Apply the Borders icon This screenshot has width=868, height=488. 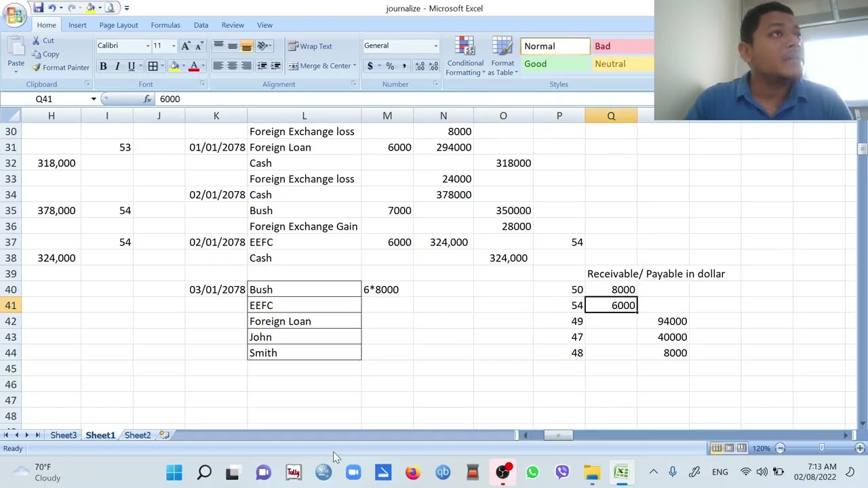(x=153, y=66)
